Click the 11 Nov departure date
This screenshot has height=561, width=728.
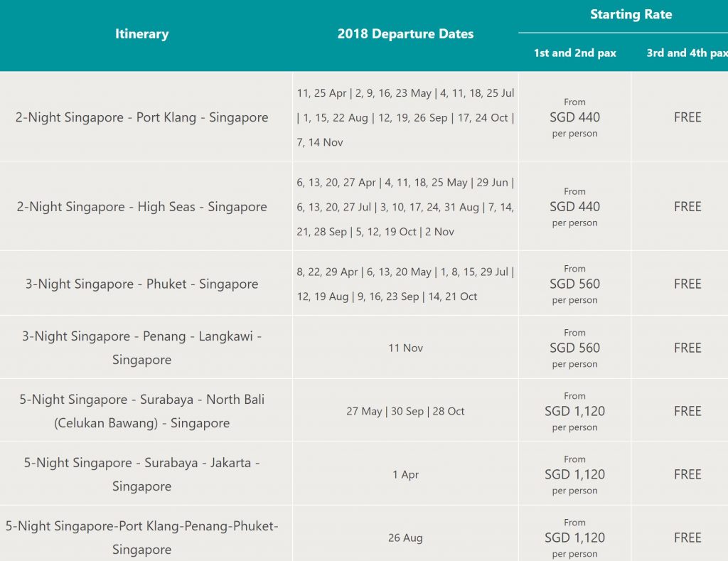click(x=405, y=348)
